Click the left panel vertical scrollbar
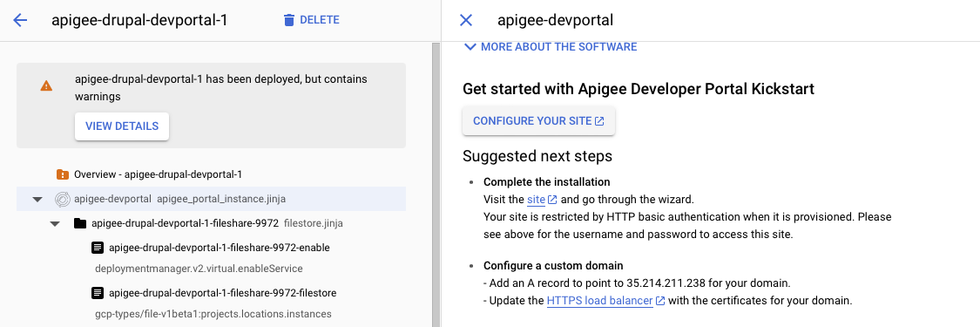The image size is (980, 327). [436, 185]
